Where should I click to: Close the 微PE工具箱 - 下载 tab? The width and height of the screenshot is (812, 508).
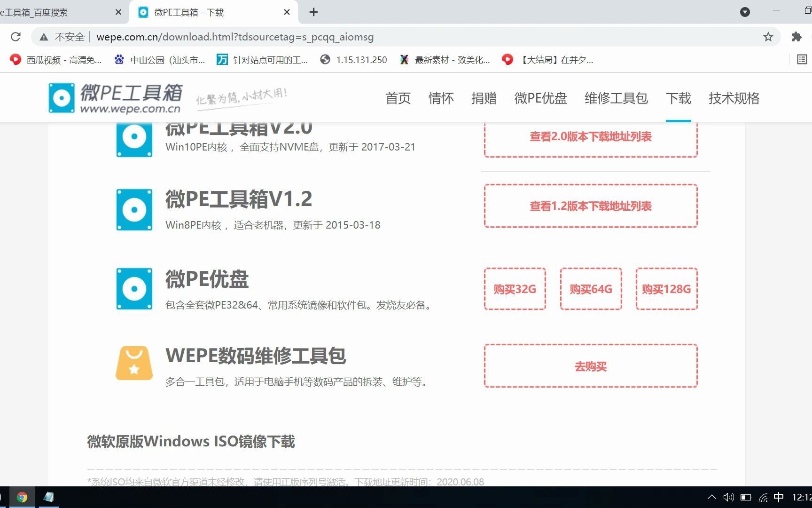287,12
